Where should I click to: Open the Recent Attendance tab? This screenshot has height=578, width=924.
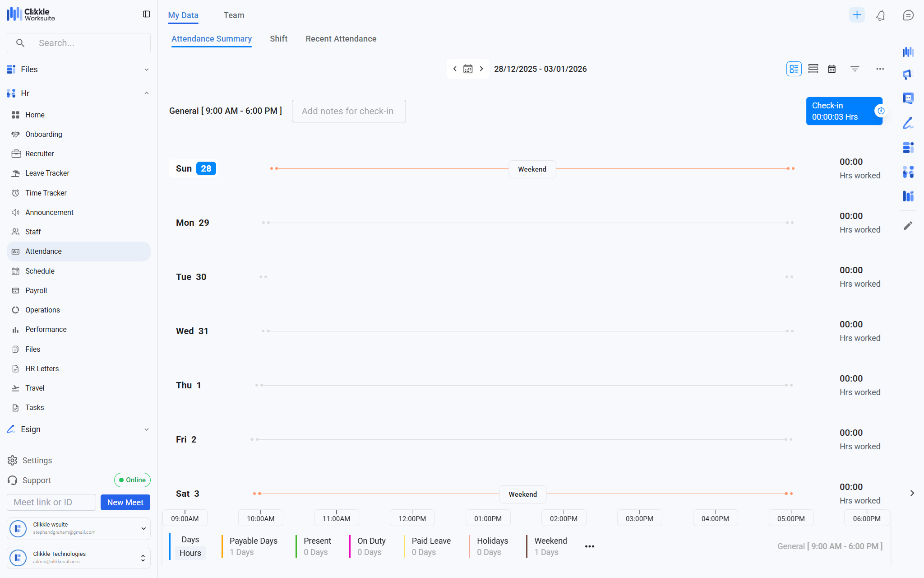[341, 39]
